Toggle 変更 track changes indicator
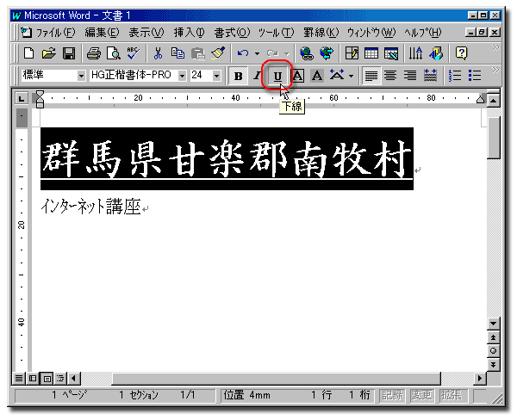The width and height of the screenshot is (517, 420). [x=421, y=395]
